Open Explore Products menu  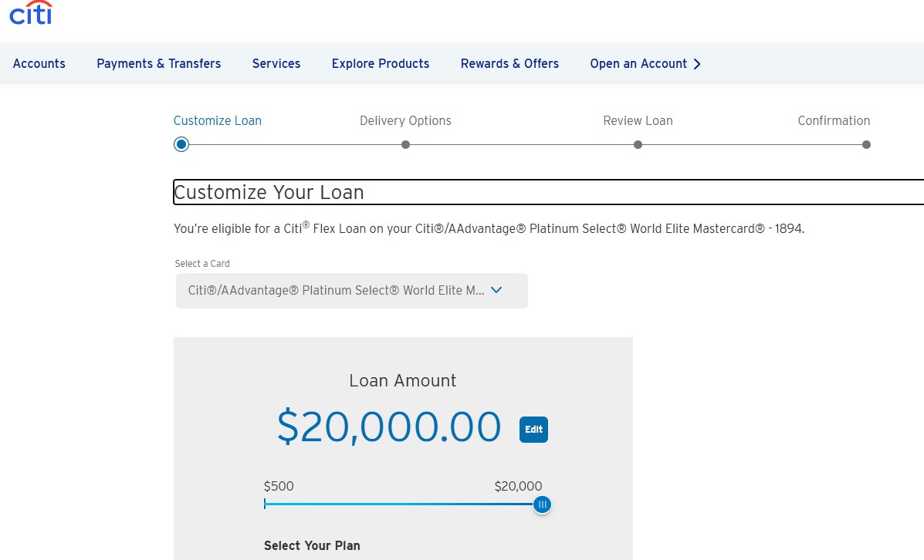pyautogui.click(x=381, y=63)
